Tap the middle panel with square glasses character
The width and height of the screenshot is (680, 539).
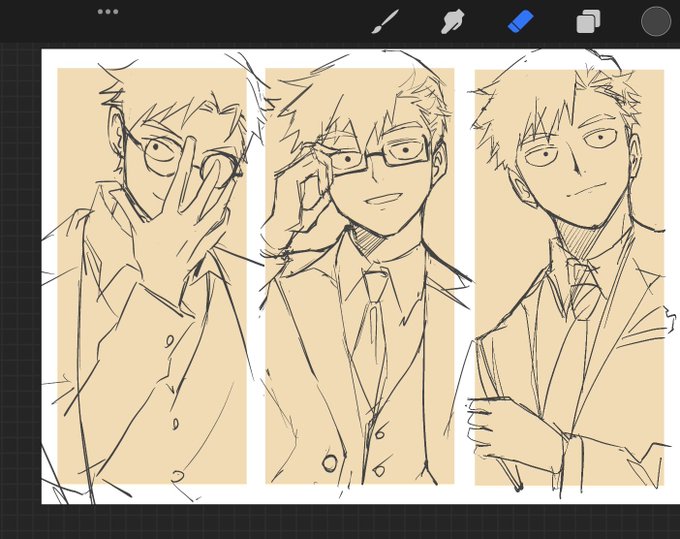(x=360, y=276)
